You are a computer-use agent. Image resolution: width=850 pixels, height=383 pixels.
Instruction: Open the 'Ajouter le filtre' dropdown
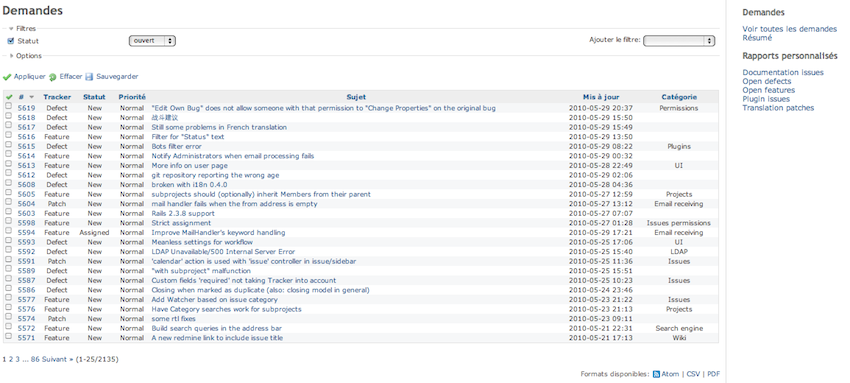coord(679,41)
